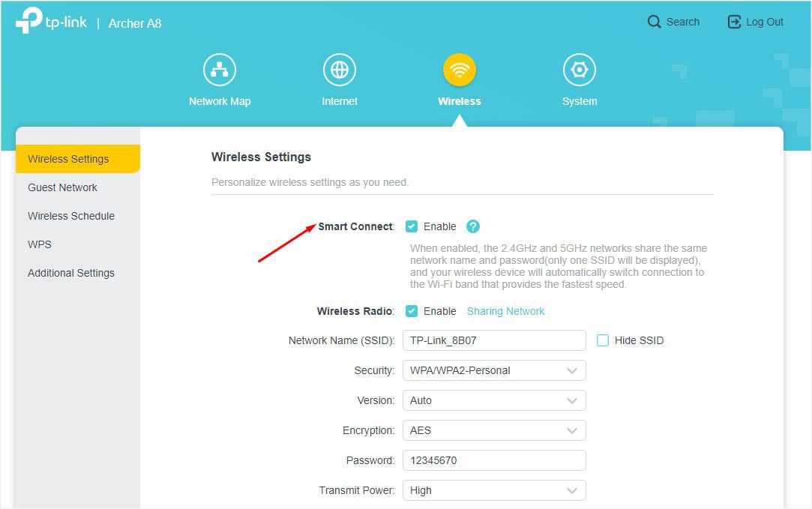Click the Network Name (SSID) field
This screenshot has width=812, height=509.
(495, 340)
